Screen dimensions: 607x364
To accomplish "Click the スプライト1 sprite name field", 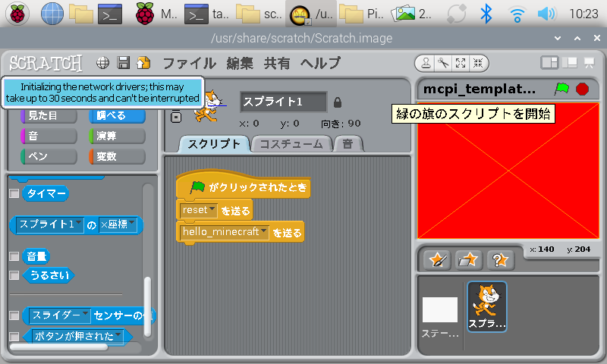I will pos(283,102).
